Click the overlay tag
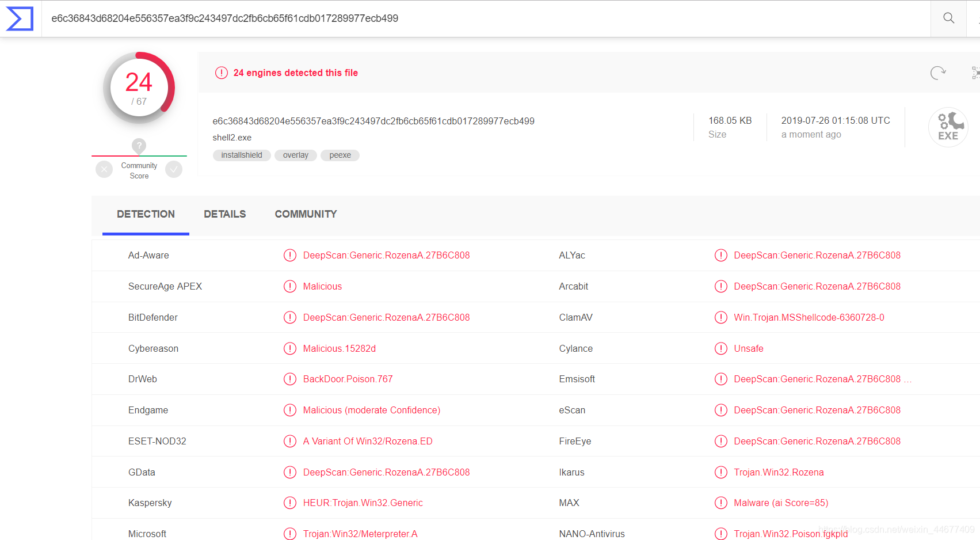980x540 pixels. 296,155
